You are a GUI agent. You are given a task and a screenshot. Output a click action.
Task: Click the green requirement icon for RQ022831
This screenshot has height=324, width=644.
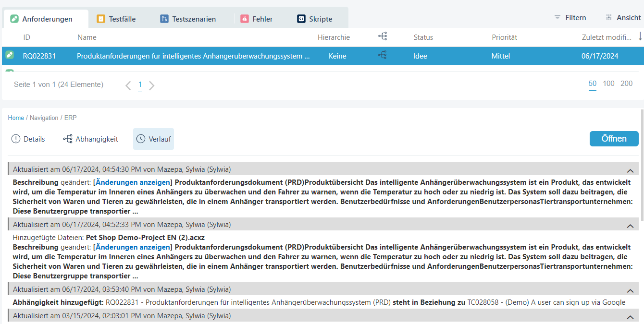(10, 55)
